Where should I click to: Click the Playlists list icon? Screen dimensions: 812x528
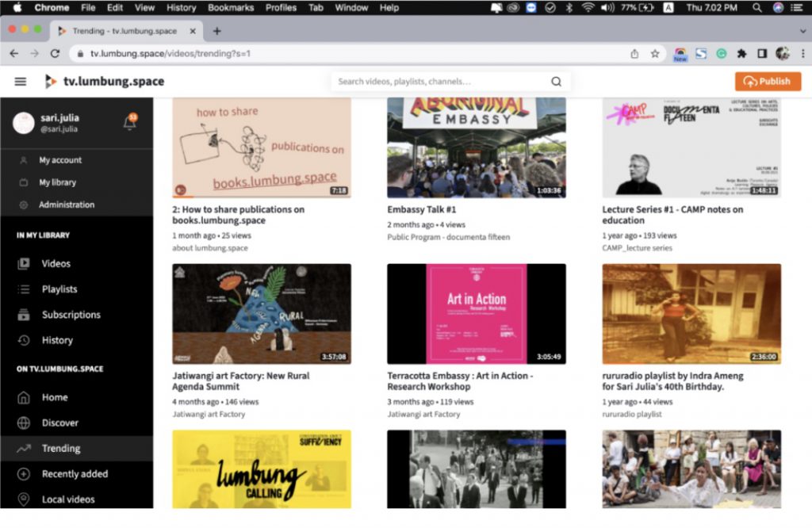coord(24,289)
